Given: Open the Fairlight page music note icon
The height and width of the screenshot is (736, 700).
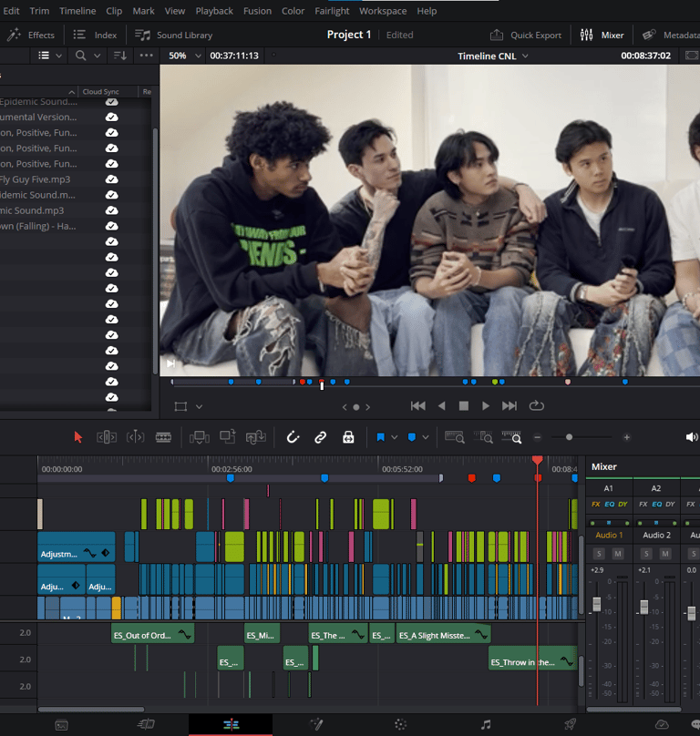Looking at the screenshot, I should pos(486,724).
